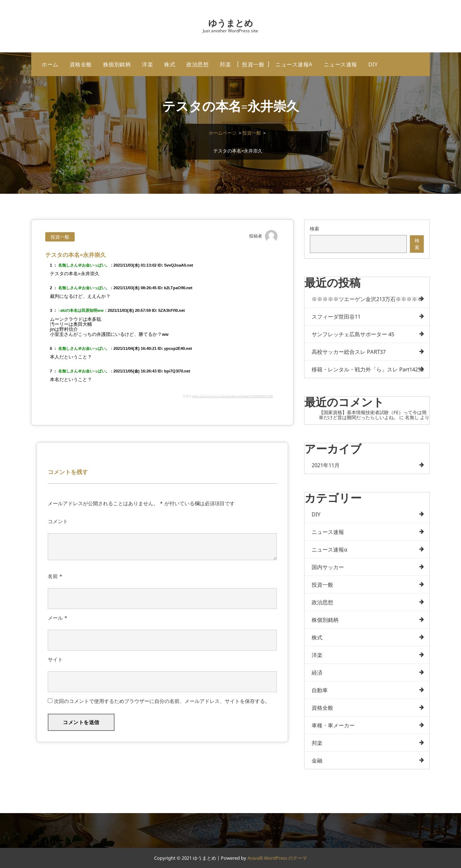Click the arrow icon beside 自動車 category
Screen dimensions: 461x868
[x=422, y=690]
